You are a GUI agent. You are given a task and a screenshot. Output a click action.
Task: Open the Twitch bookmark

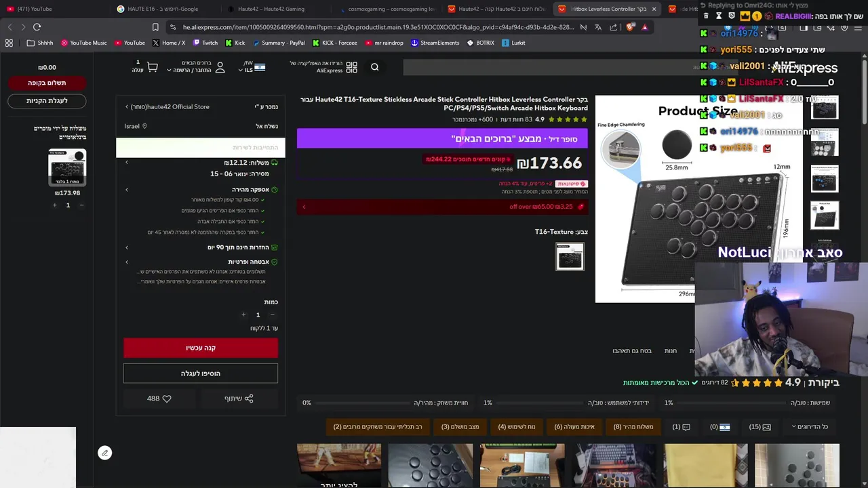(x=205, y=43)
